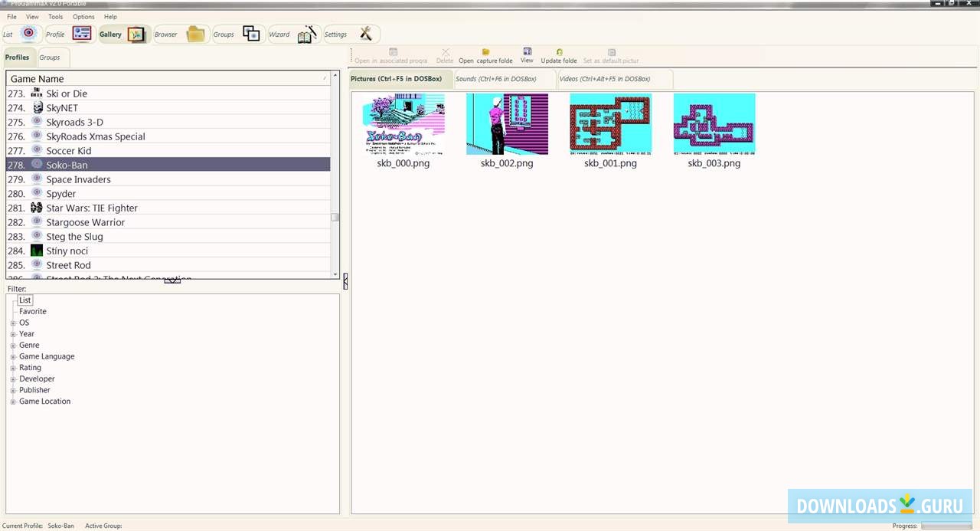Click the View picture icon
The width and height of the screenshot is (980, 531).
[527, 51]
